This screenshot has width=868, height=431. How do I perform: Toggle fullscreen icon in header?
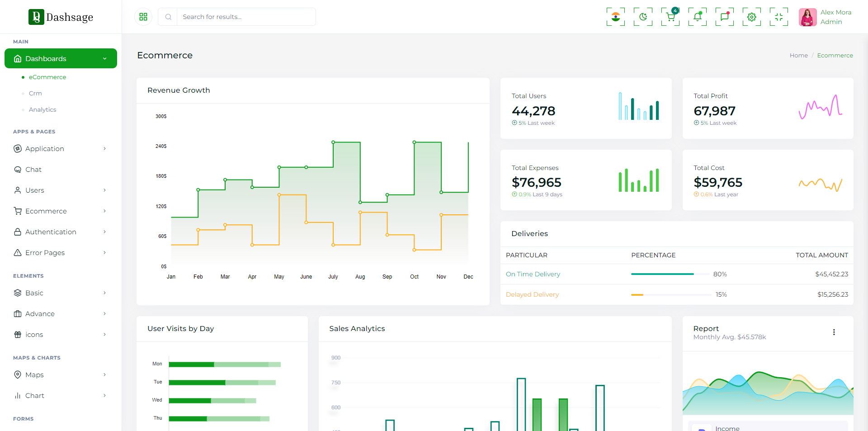click(x=779, y=17)
